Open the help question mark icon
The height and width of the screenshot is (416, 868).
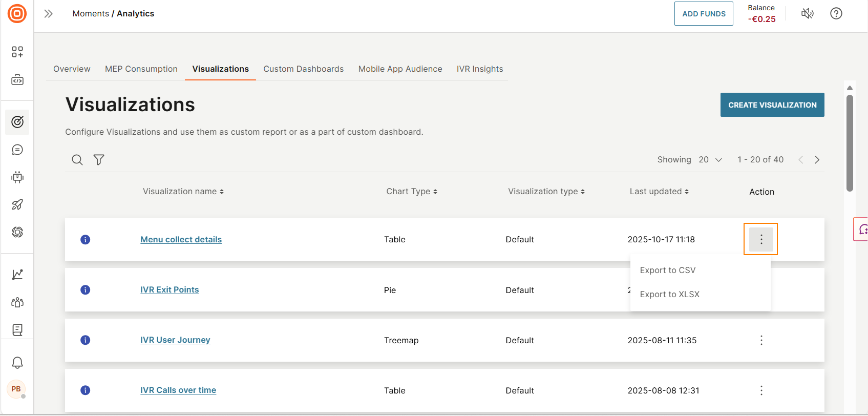(836, 13)
